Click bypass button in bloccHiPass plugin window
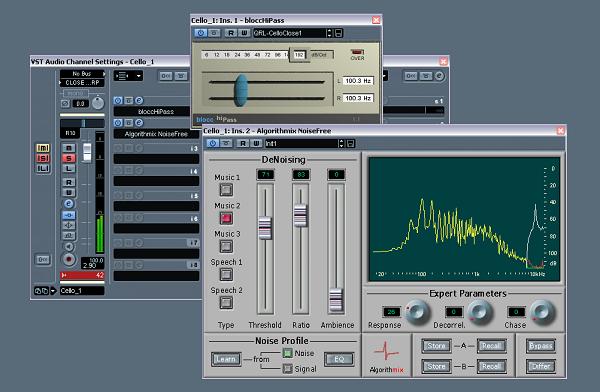Viewport: 600px width, 392px height. click(x=214, y=33)
